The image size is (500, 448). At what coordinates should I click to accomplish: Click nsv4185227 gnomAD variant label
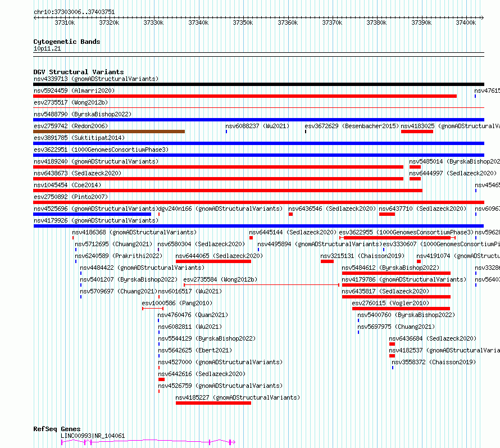238,397
